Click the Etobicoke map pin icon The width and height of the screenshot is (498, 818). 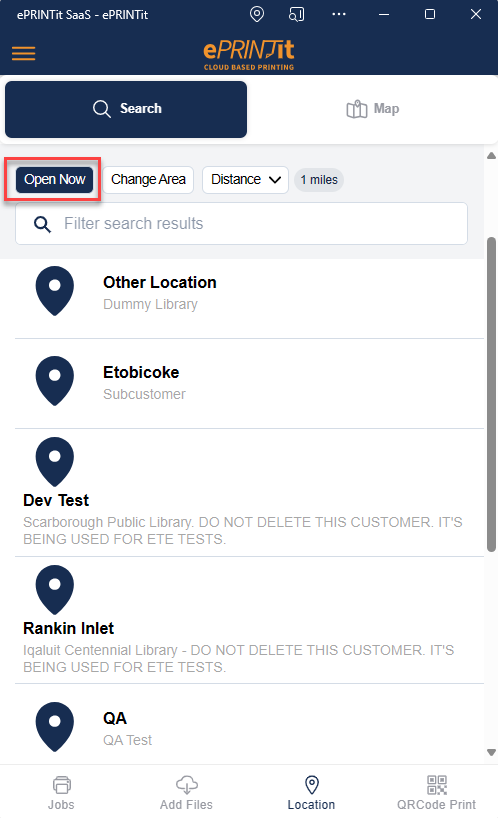pos(55,381)
